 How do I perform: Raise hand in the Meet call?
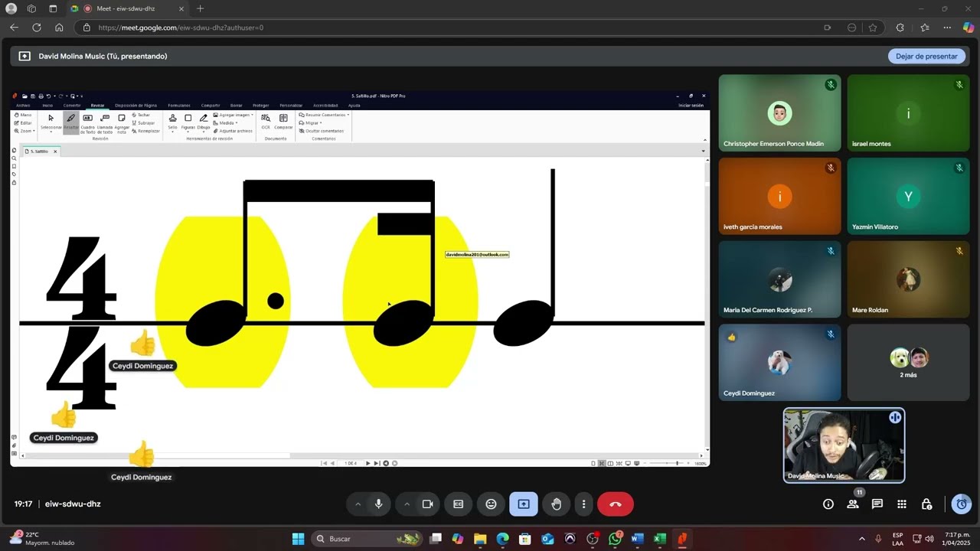tap(557, 504)
